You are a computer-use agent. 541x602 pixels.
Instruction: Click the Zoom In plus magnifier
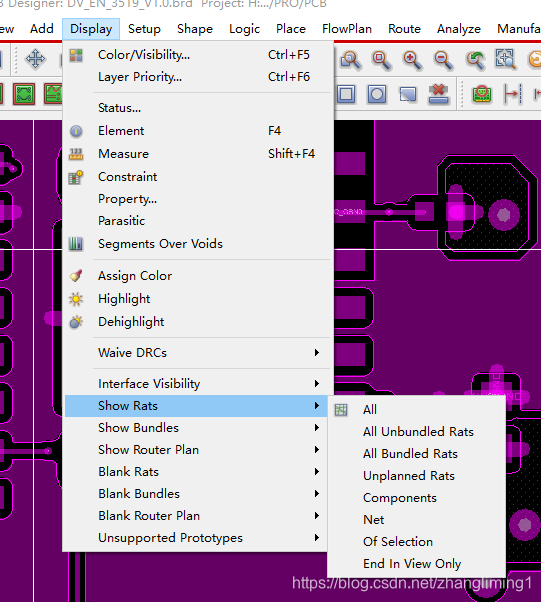(x=412, y=60)
